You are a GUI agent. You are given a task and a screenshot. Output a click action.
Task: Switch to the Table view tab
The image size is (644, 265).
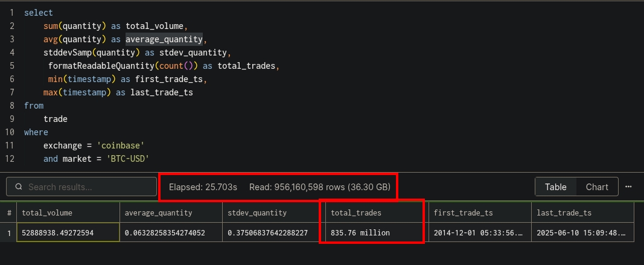click(555, 187)
